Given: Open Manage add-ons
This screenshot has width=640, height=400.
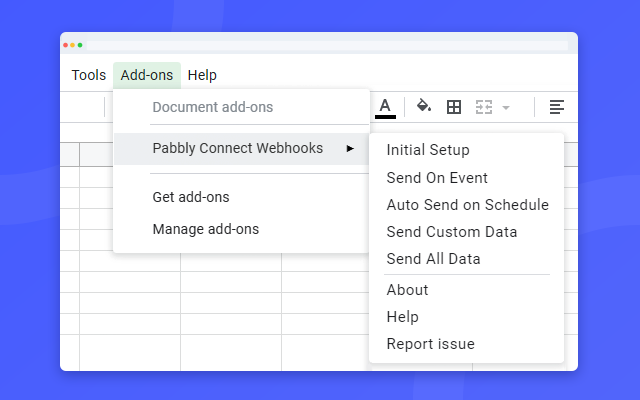Looking at the screenshot, I should click(x=206, y=229).
